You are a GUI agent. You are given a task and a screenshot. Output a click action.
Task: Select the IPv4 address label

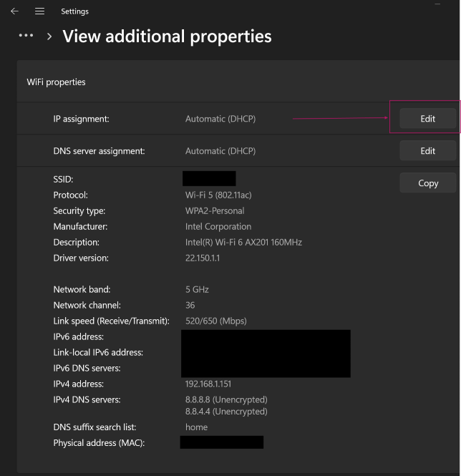tap(78, 384)
